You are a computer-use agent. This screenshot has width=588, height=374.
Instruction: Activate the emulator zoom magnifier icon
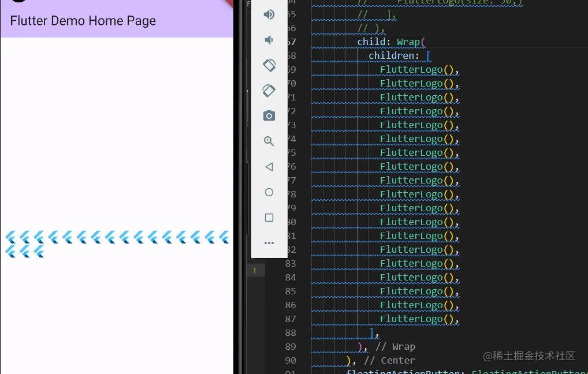[269, 141]
